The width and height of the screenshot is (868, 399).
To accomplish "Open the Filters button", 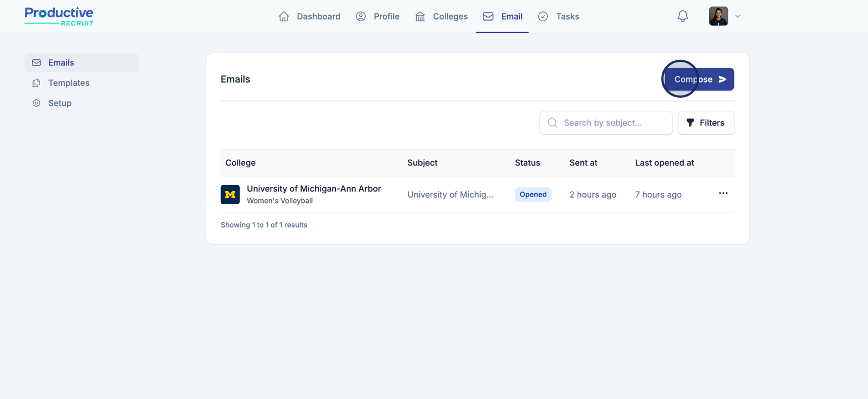I will point(706,123).
